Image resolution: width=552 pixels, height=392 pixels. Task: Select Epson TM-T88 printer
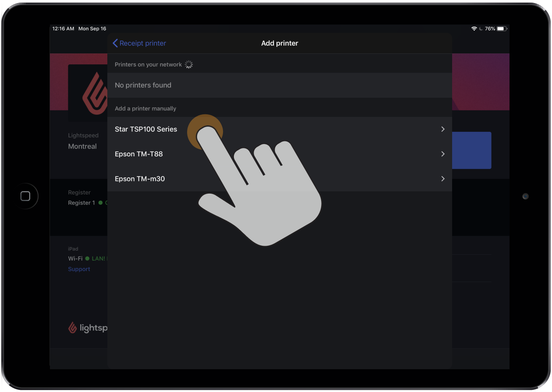(x=280, y=154)
